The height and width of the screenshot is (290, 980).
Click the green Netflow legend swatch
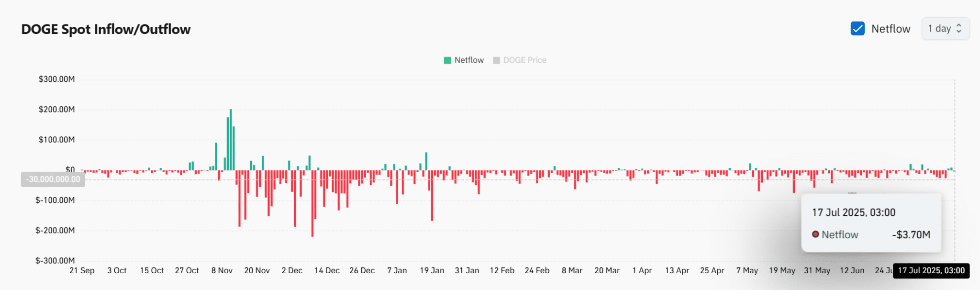tap(447, 60)
